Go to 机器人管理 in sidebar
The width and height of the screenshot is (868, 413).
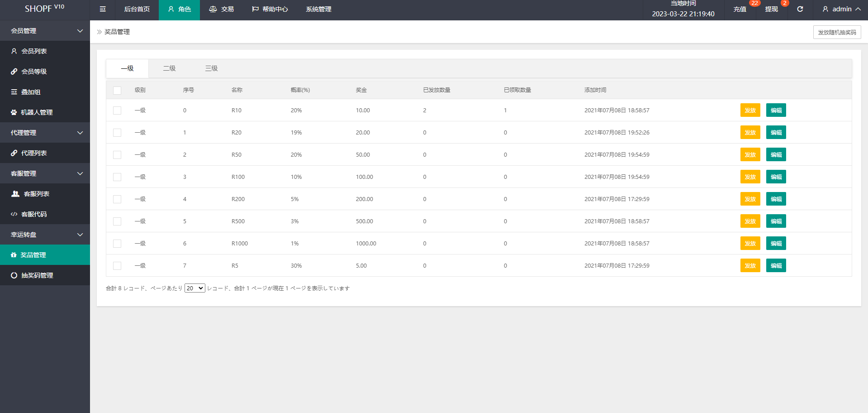36,112
